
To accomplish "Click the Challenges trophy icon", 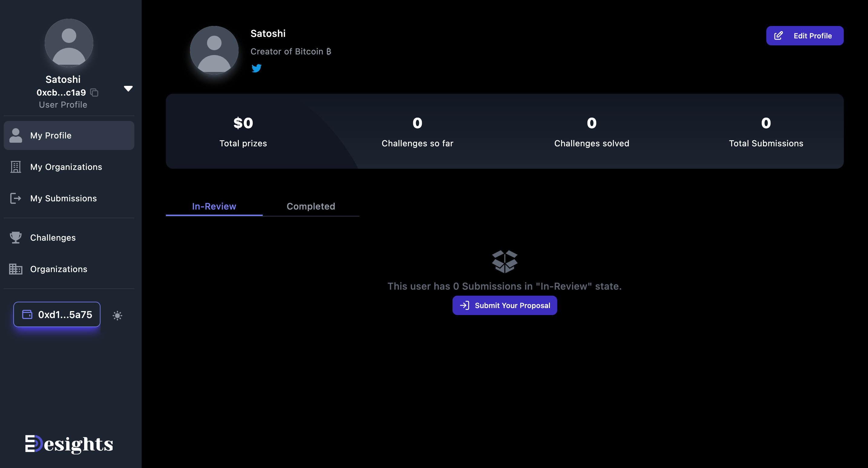I will click(15, 238).
